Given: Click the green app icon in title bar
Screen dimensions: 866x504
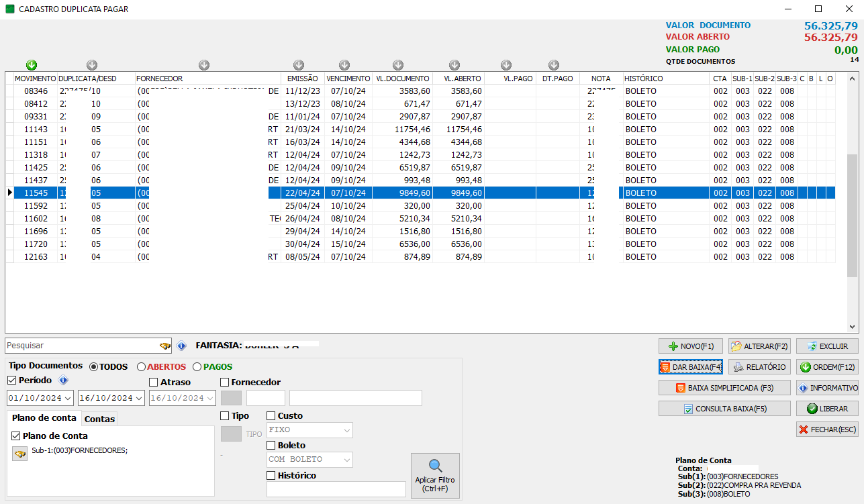Looking at the screenshot, I should click(10, 9).
